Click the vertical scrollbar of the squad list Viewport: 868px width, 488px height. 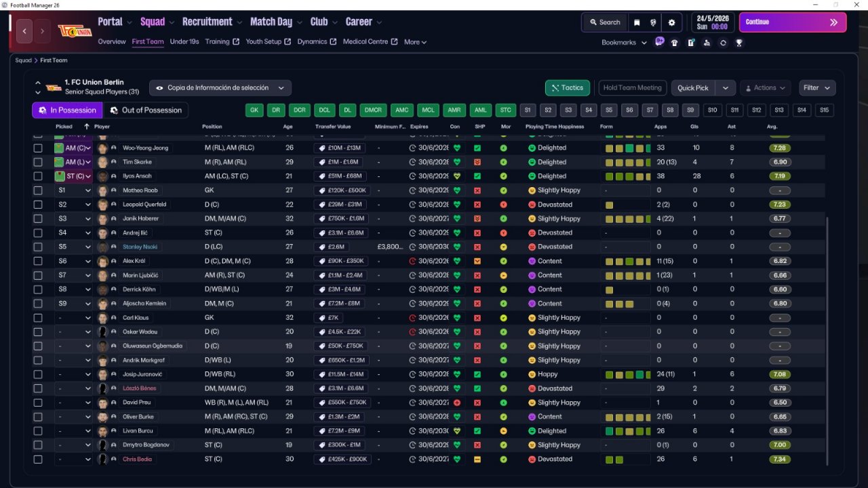pyautogui.click(x=827, y=342)
